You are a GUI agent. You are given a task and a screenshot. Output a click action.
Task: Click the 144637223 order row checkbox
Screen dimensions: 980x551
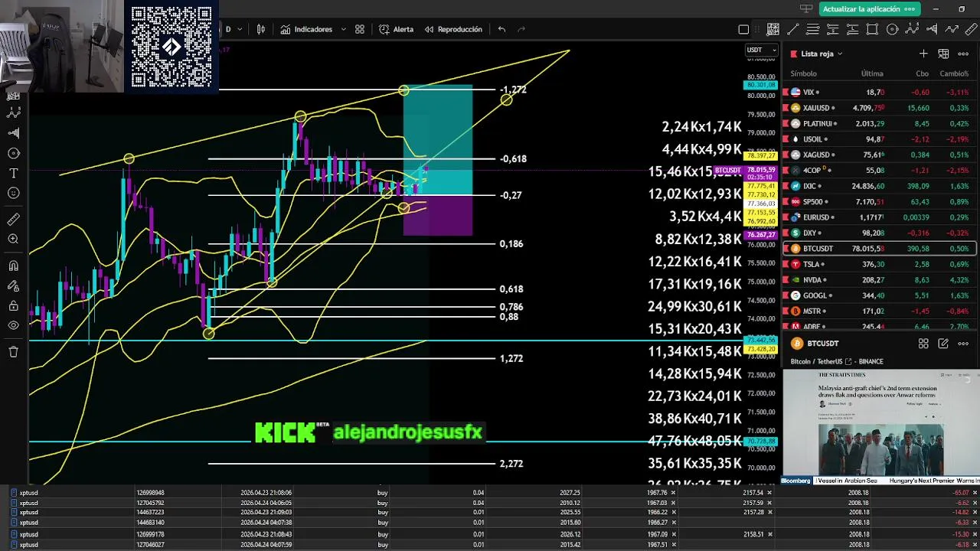pyautogui.click(x=14, y=513)
